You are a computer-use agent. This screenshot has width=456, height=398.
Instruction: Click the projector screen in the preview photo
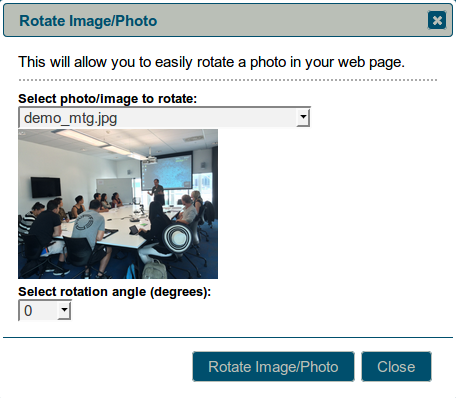click(x=167, y=171)
